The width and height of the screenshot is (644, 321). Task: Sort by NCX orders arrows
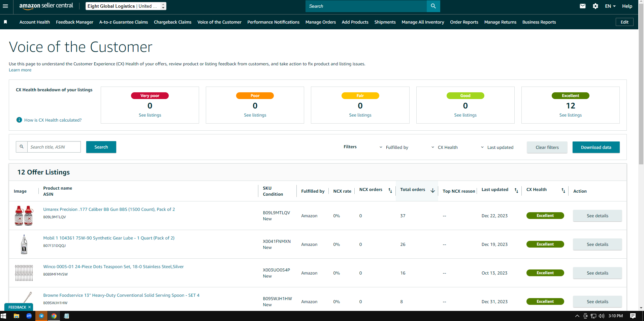point(390,191)
